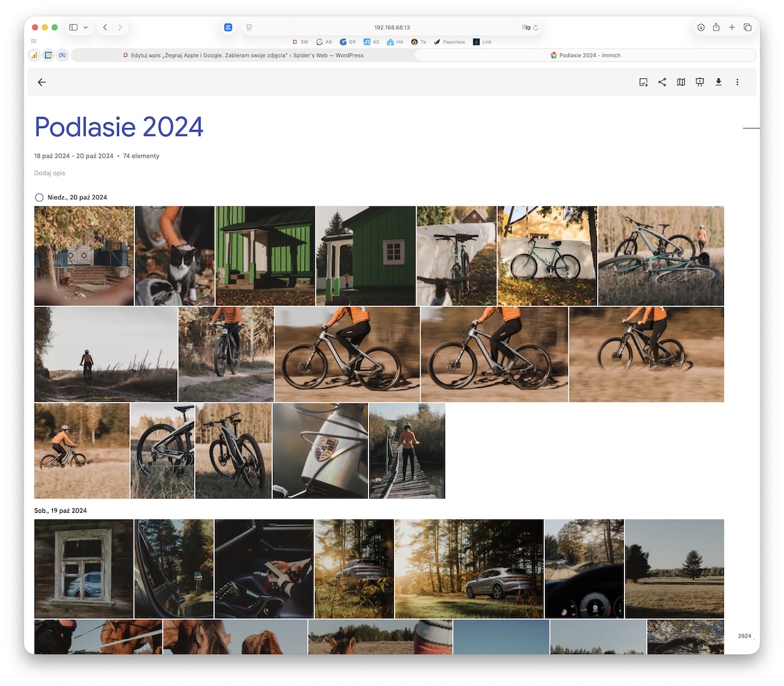Select all photos from Niedz., 20 paź 2024
784x686 pixels.
[x=39, y=197]
